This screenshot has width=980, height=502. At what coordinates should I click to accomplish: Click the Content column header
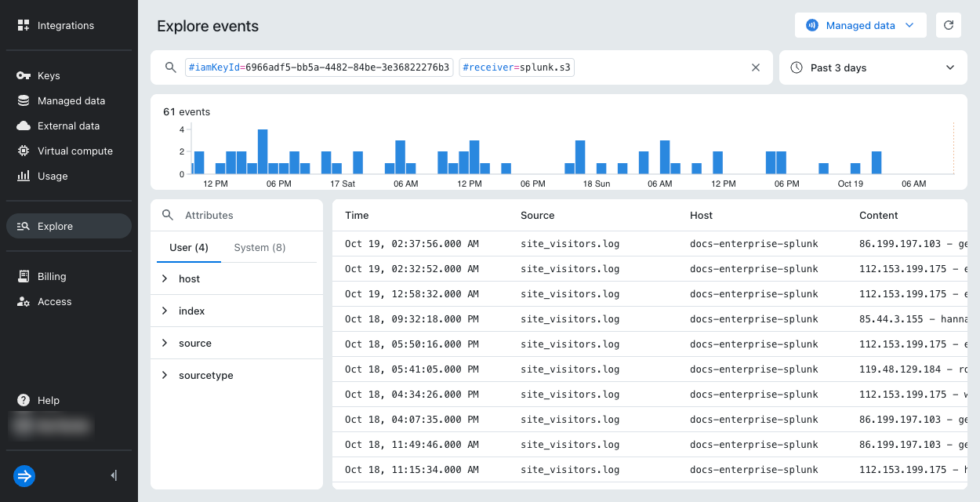(879, 215)
